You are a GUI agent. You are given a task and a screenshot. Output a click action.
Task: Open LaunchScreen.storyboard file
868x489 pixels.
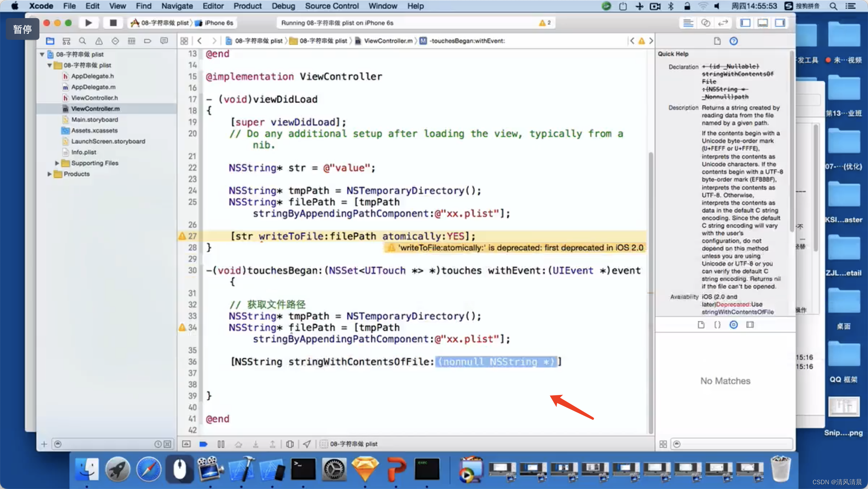point(108,141)
